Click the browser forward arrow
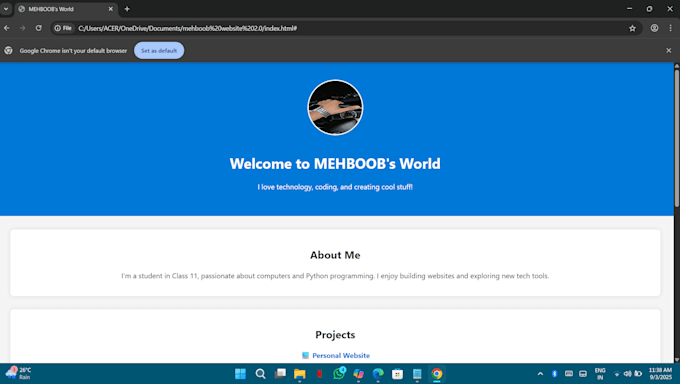Screen dimensions: 680x384 coord(23,28)
